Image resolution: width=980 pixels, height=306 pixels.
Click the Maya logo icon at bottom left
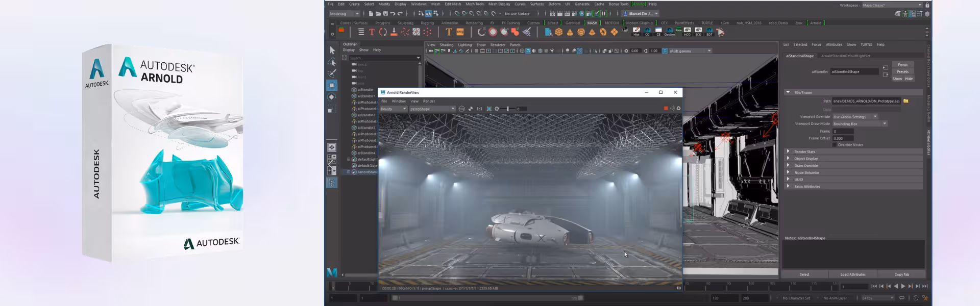(332, 273)
